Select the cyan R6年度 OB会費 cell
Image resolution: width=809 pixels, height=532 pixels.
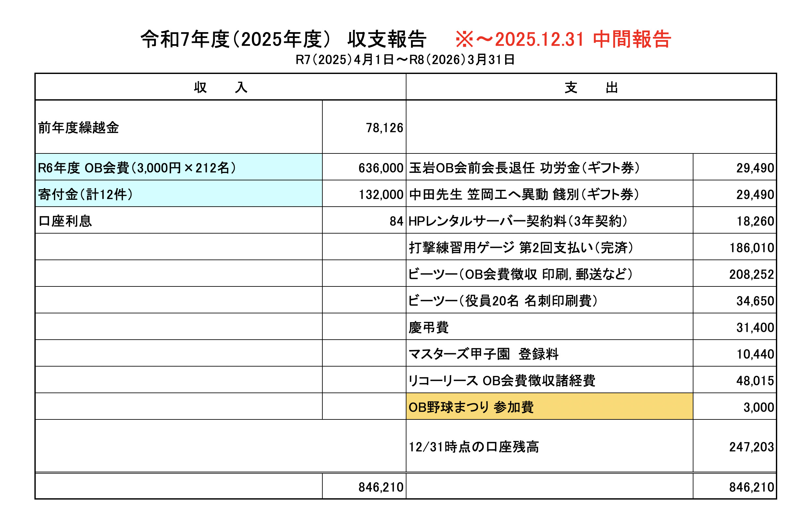tap(137, 168)
